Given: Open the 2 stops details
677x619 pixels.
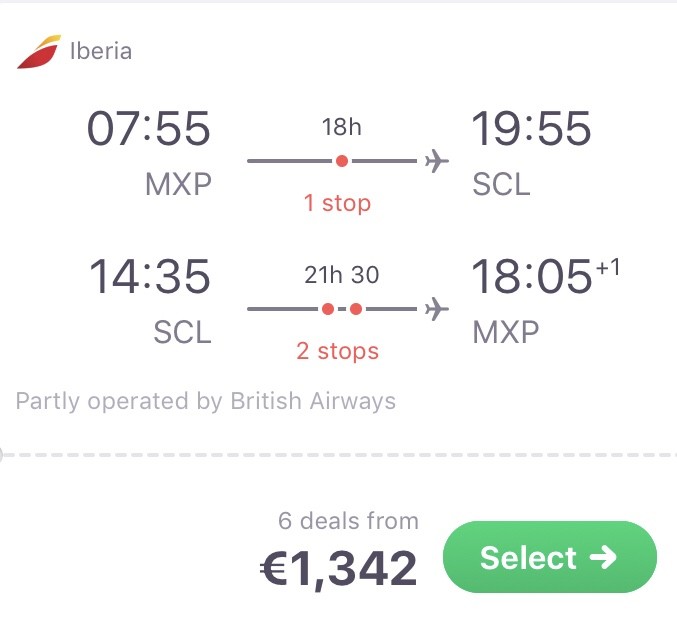Looking at the screenshot, I should pos(337,351).
